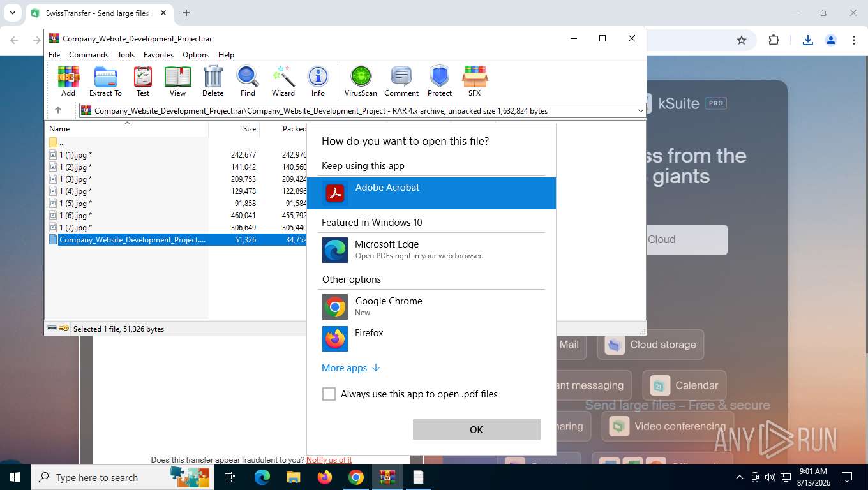Open Task View on the taskbar
The width and height of the screenshot is (868, 490).
pyautogui.click(x=230, y=477)
